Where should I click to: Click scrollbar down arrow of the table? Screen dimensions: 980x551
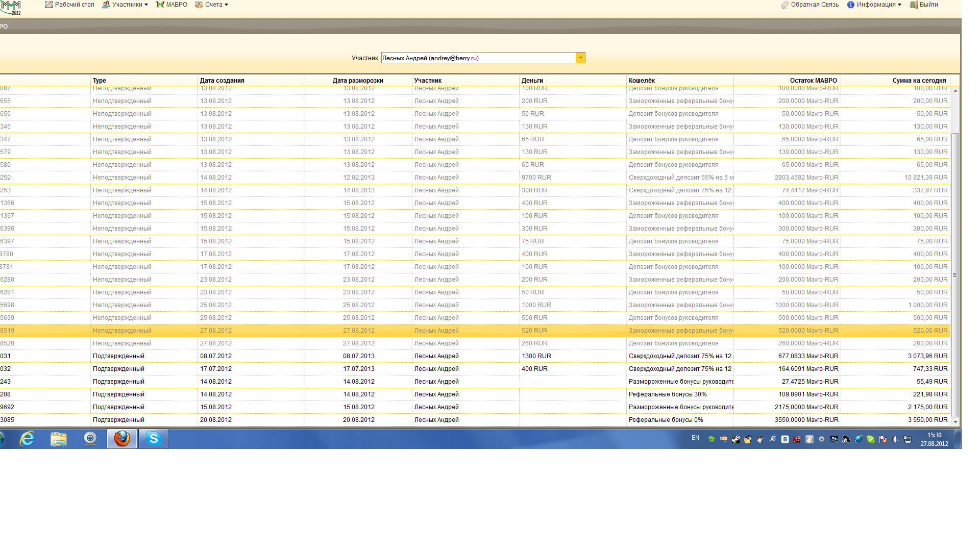click(x=955, y=422)
